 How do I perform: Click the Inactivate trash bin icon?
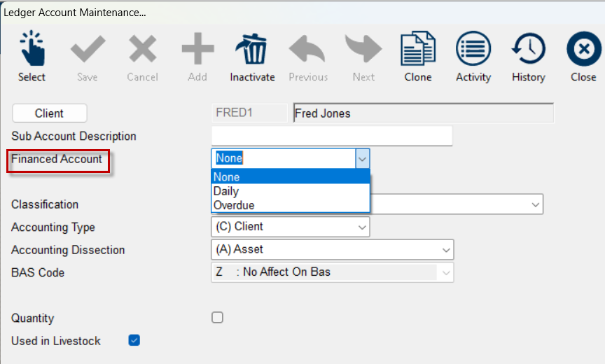pyautogui.click(x=251, y=48)
